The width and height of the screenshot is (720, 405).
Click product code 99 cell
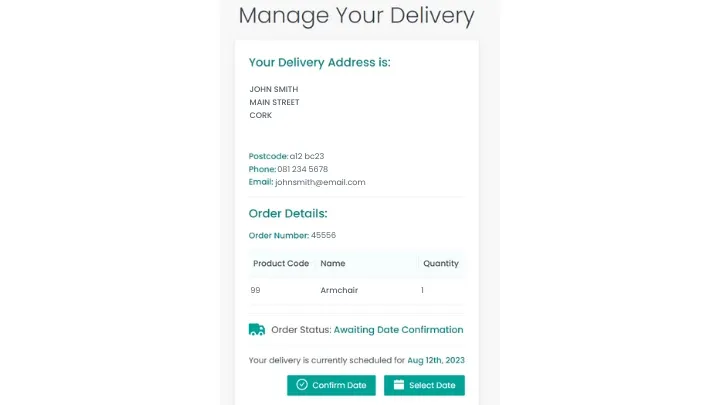(255, 290)
